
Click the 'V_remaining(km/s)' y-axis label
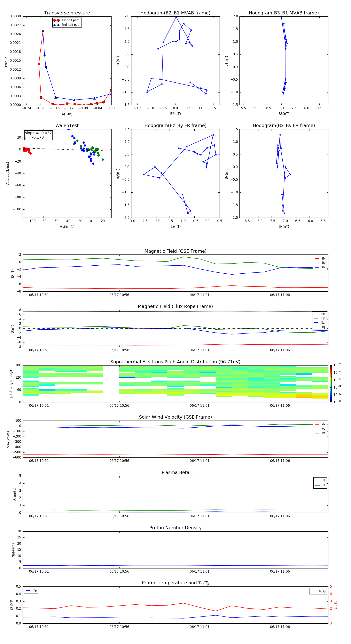(x=8, y=173)
